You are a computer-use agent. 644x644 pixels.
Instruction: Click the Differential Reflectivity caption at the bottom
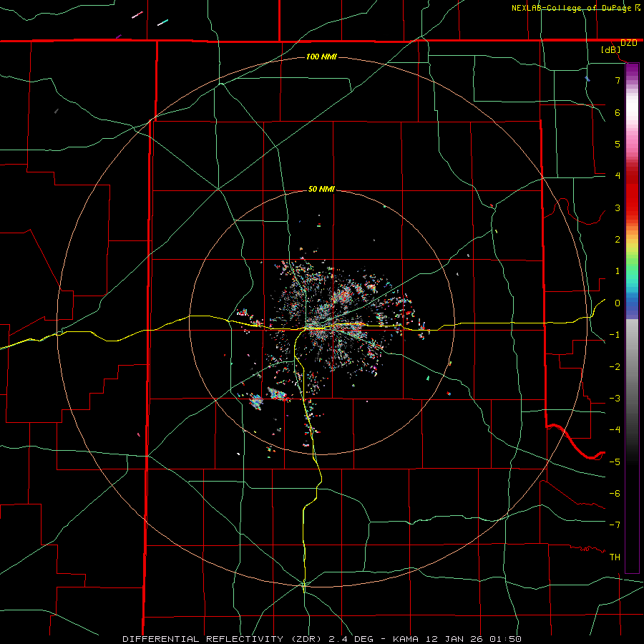click(x=322, y=639)
